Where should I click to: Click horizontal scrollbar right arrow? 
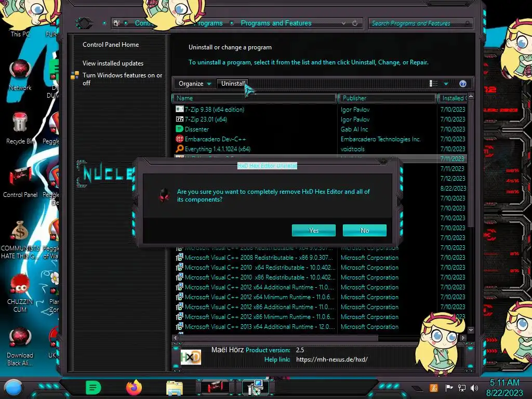pos(463,338)
